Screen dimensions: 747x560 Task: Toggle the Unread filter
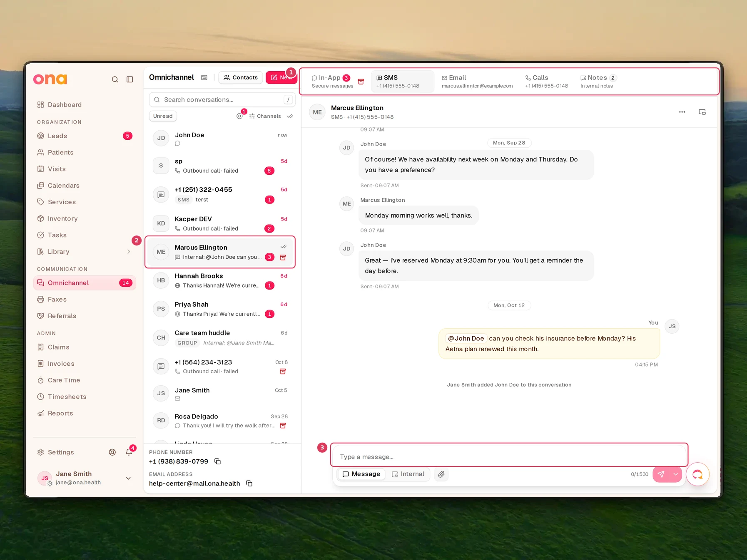pyautogui.click(x=163, y=116)
